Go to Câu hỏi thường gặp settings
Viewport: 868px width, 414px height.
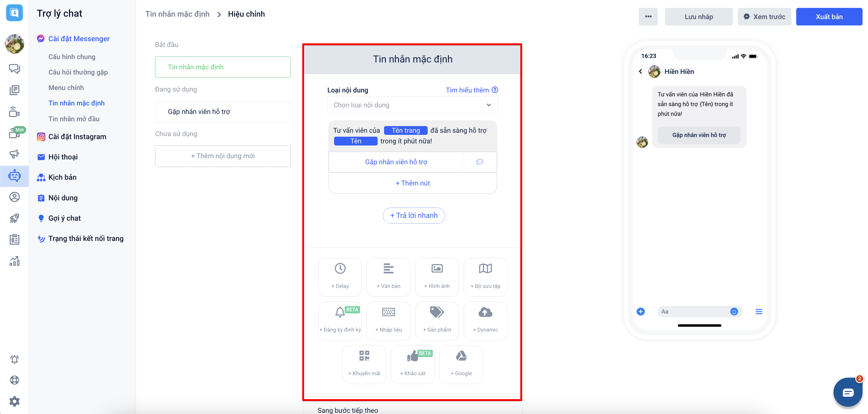pos(78,72)
